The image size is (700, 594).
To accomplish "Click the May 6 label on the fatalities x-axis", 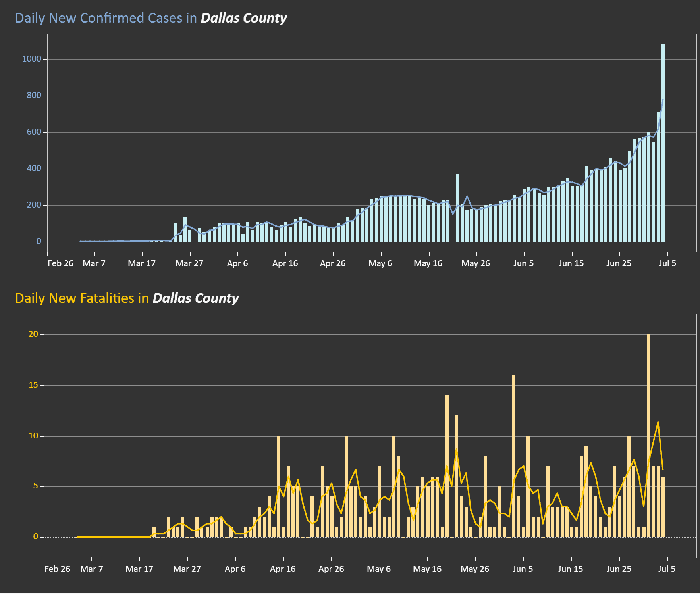I will click(x=379, y=569).
